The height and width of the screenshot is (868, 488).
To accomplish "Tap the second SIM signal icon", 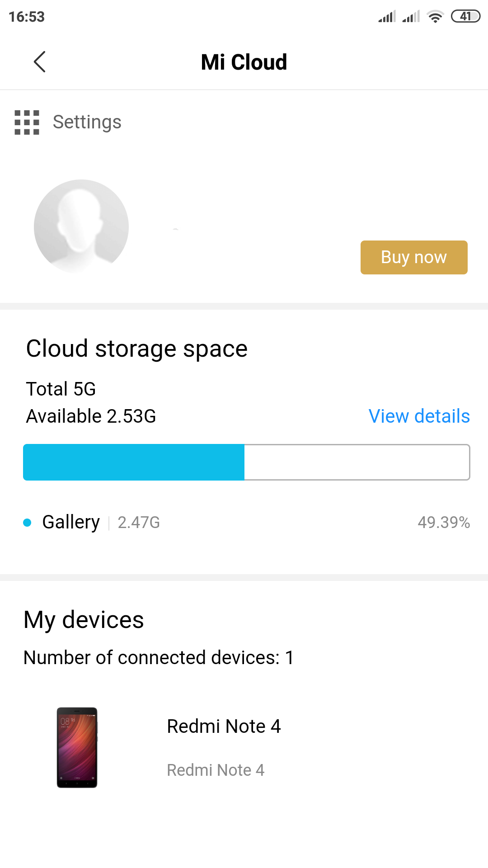I will click(411, 17).
